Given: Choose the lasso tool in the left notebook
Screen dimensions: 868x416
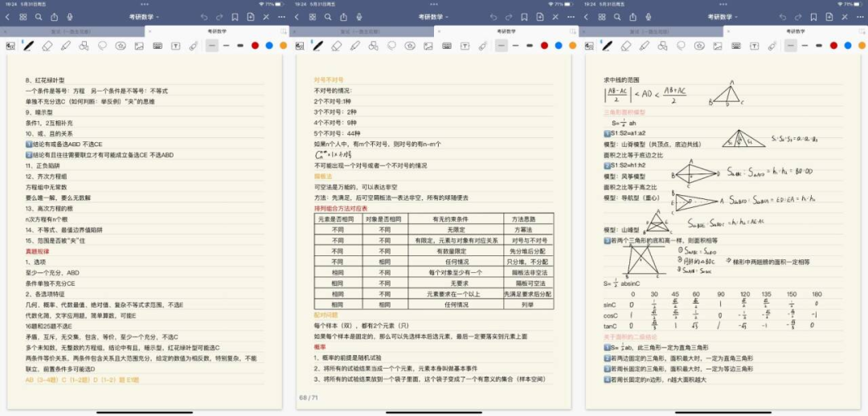Looking at the screenshot, I should (x=102, y=46).
